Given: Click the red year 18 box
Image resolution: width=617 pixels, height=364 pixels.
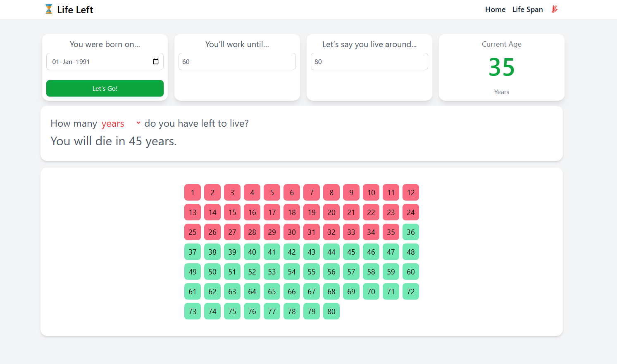Looking at the screenshot, I should click(x=292, y=213).
